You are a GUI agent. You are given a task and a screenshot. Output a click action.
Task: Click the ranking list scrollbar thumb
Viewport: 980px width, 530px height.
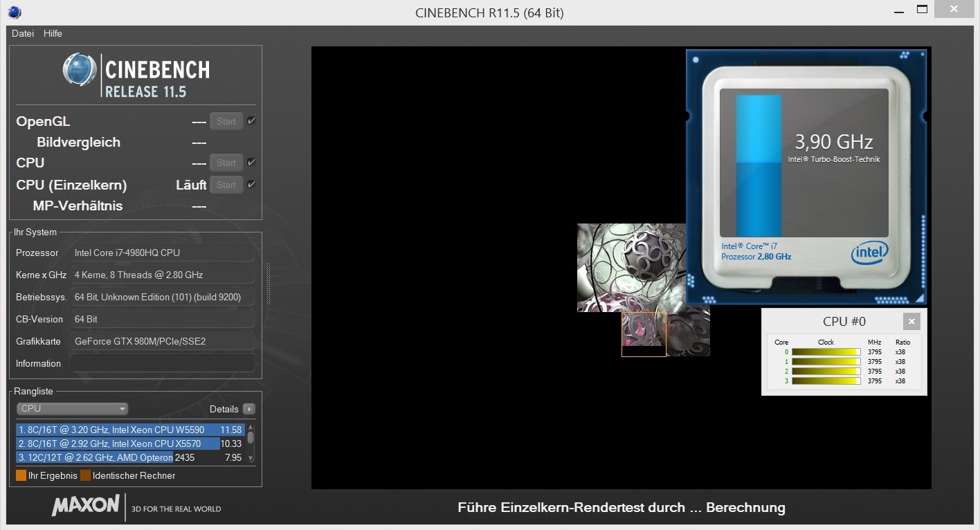pyautogui.click(x=251, y=437)
